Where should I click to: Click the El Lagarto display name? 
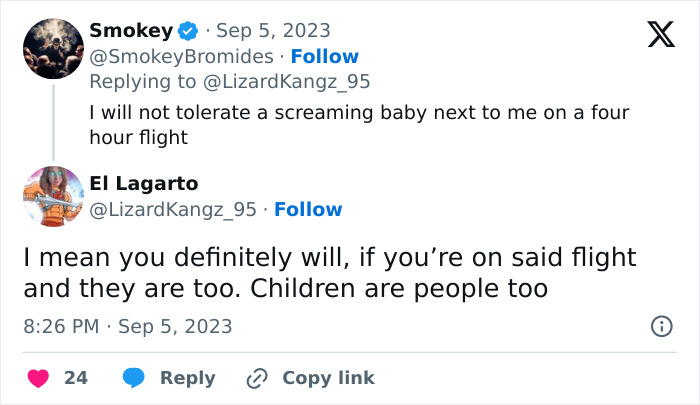tap(143, 183)
